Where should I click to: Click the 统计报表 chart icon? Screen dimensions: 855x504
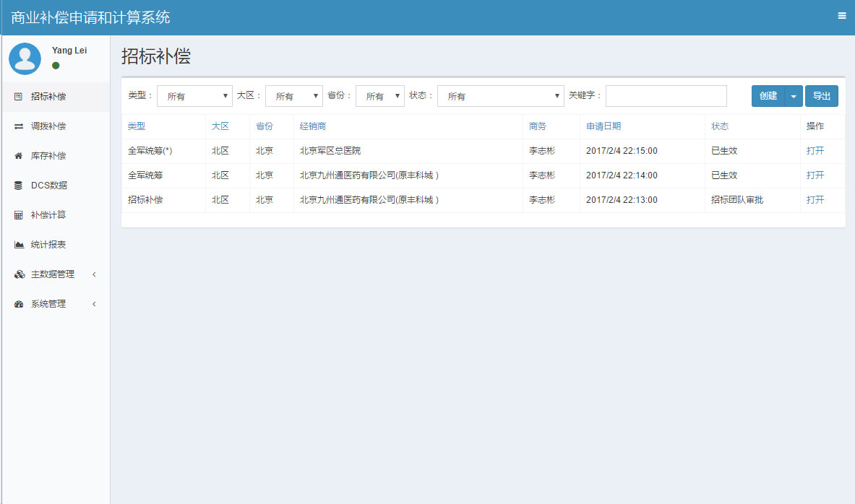click(x=19, y=245)
